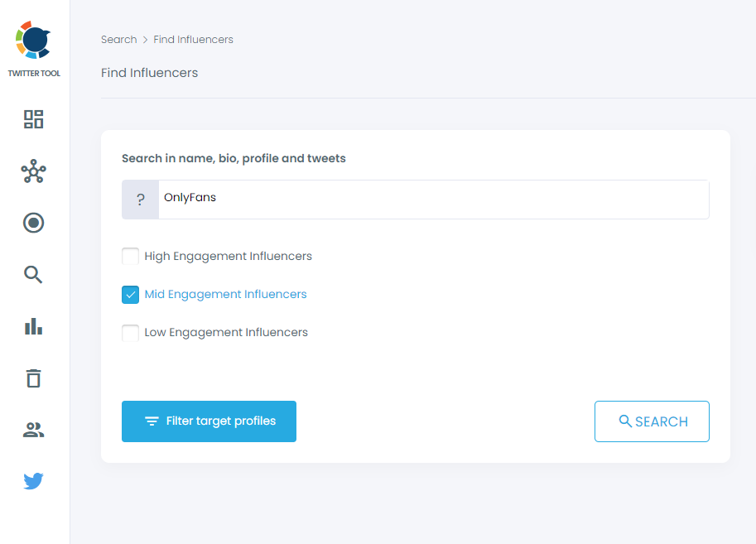This screenshot has height=544, width=756.
Task: Click the filter icon inside the blue button
Action: tap(152, 421)
